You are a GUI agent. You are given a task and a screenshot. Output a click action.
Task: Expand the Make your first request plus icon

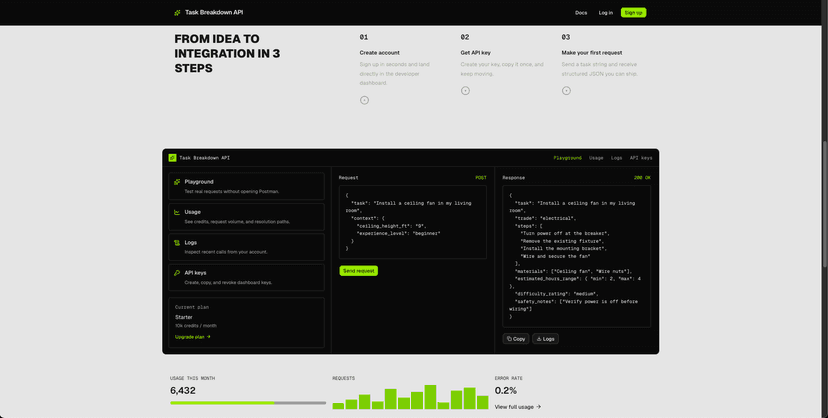point(566,91)
